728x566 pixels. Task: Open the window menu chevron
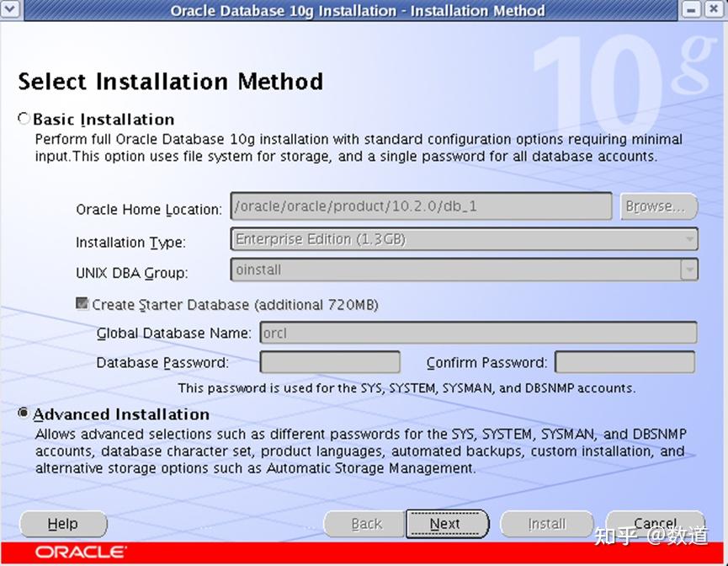pos(10,10)
